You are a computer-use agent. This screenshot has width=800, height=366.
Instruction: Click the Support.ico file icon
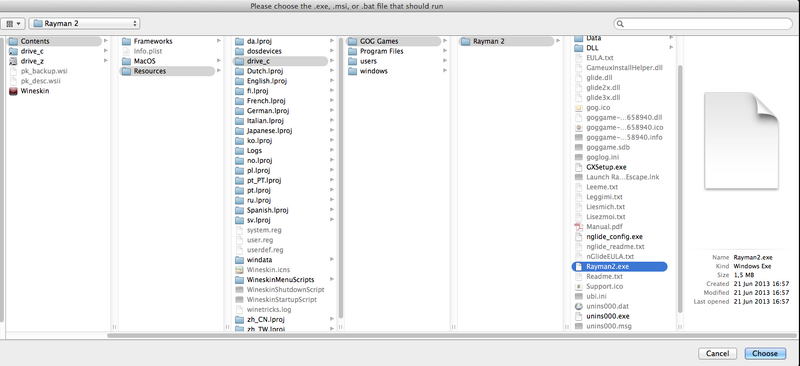point(579,286)
